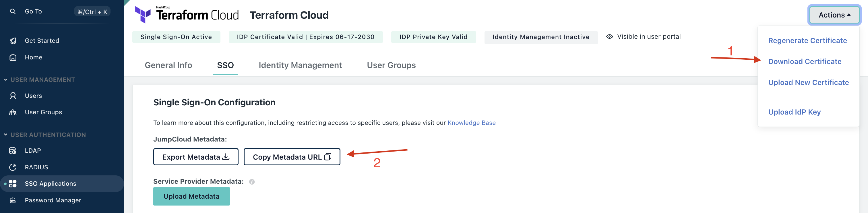
Task: Click the User Groups people icon
Action: (13, 112)
